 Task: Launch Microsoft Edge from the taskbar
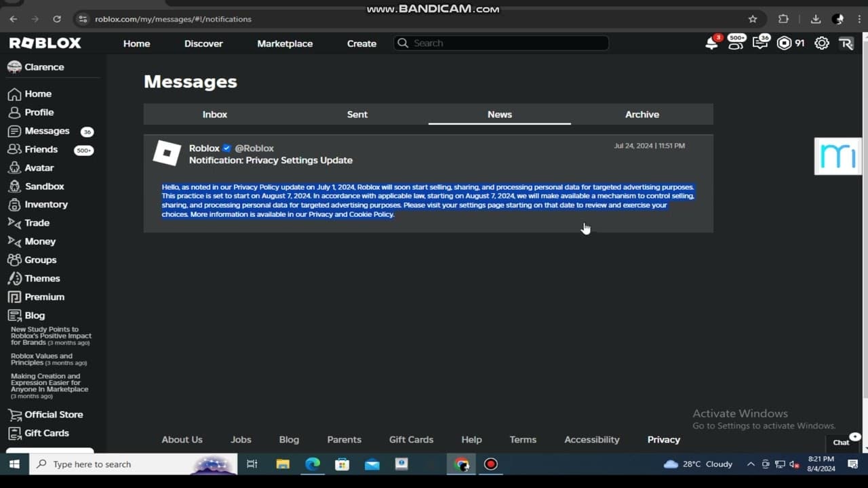pyautogui.click(x=312, y=464)
